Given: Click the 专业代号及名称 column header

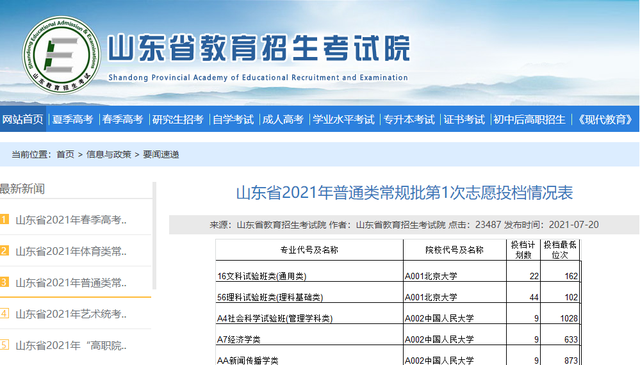Looking at the screenshot, I should coord(309,250).
